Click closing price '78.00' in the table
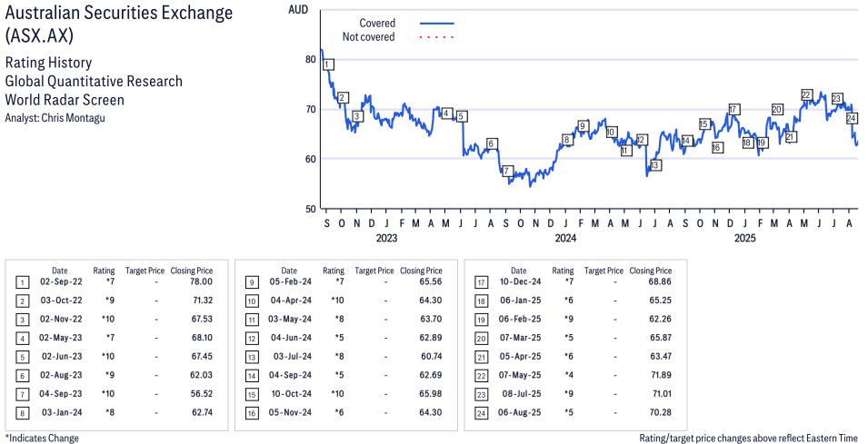This screenshot has height=444, width=868. 202,282
